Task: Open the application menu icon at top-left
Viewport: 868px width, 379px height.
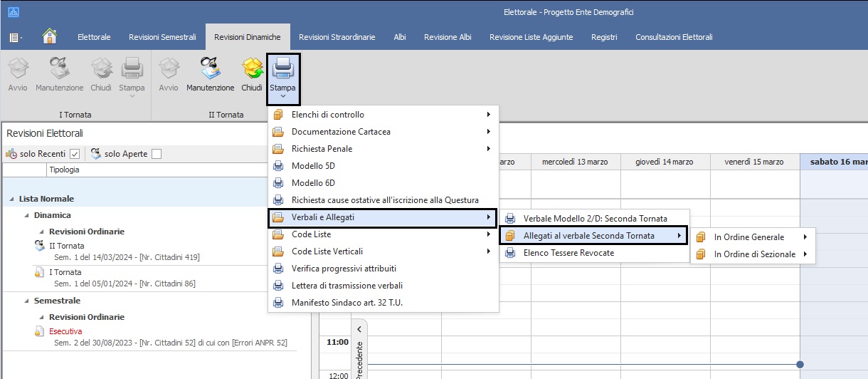Action: [x=15, y=37]
